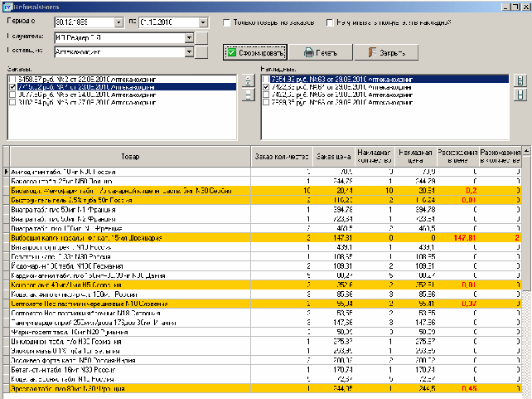Check the third invoice's checkbox in Накладные list
Screen dimensions: 532x399
tap(265, 94)
